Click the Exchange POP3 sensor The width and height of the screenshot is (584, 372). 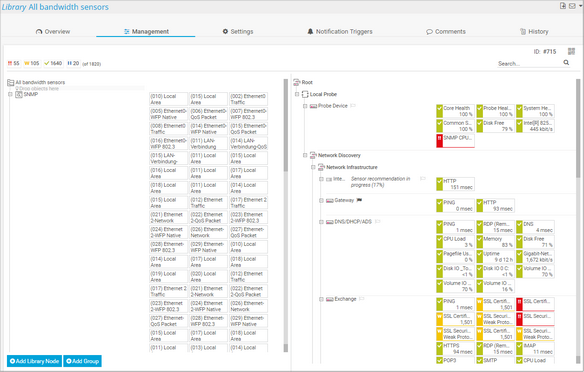click(x=455, y=360)
